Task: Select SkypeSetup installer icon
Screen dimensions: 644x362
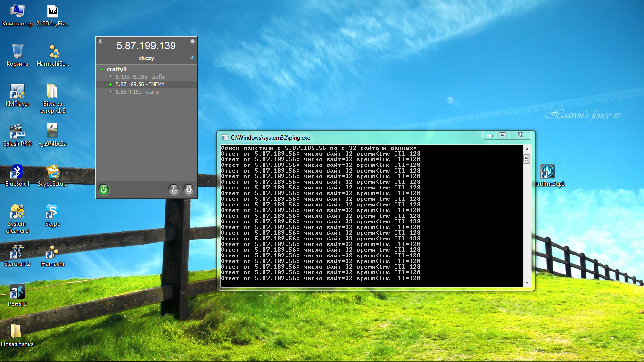Action: 53,175
